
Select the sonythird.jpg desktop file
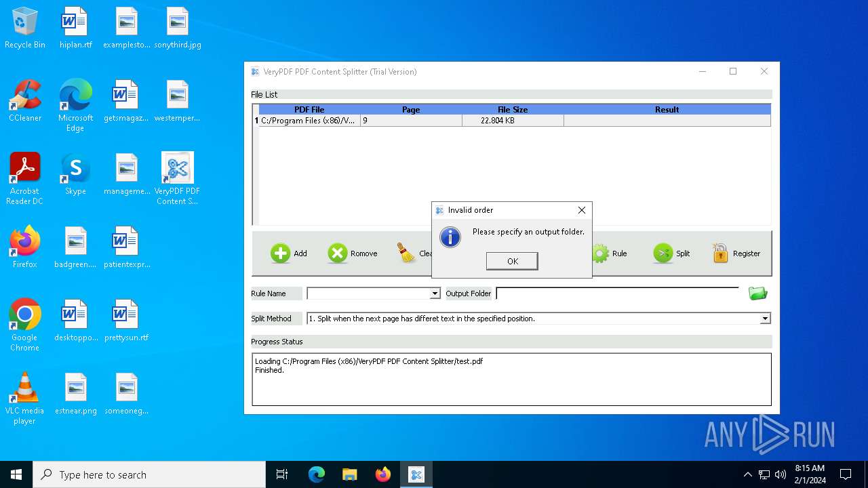178,29
